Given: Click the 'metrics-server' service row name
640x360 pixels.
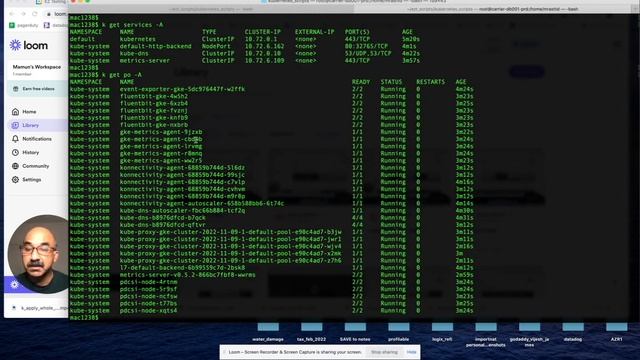Looking at the screenshot, I should click(x=144, y=60).
